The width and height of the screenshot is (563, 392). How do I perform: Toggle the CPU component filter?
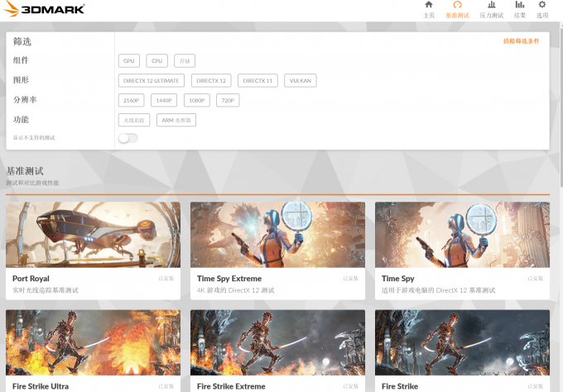[157, 61]
